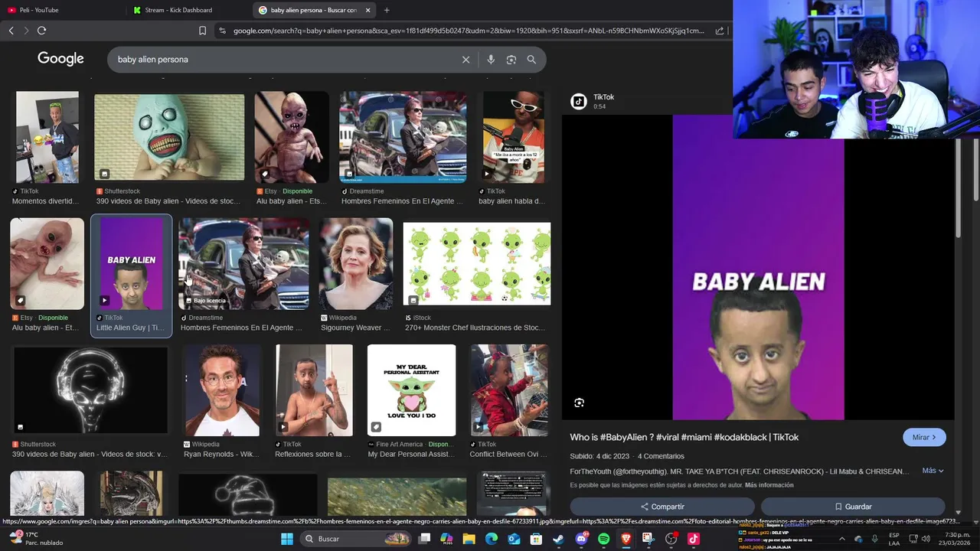This screenshot has height=551, width=980.
Task: Open the 270+ Monster Chef iStock thumbnail
Action: (477, 264)
